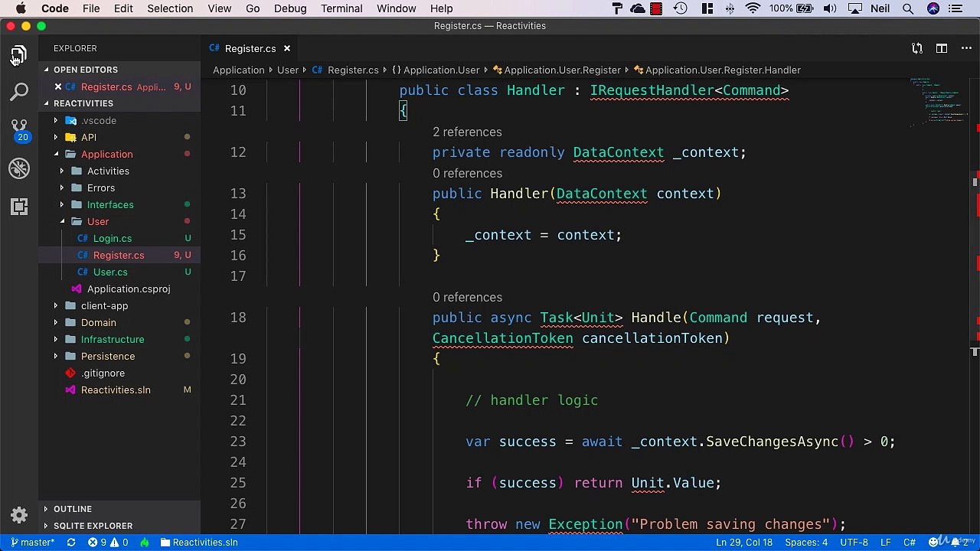This screenshot has width=980, height=551.
Task: Split the editor to the right
Action: tap(942, 48)
